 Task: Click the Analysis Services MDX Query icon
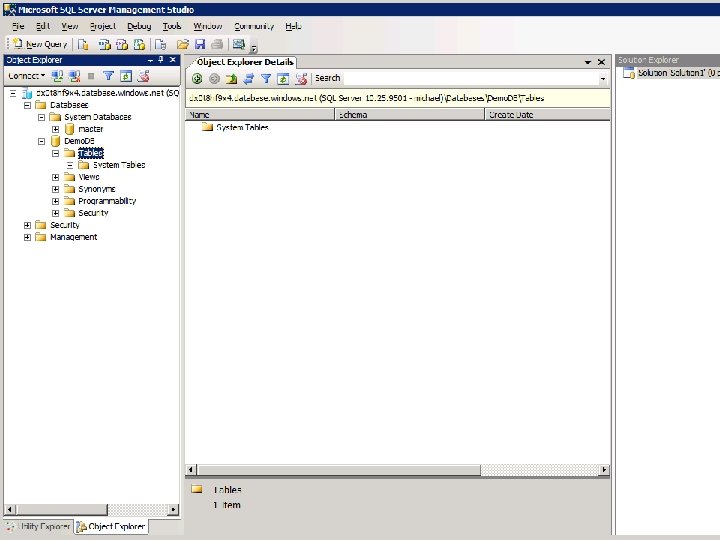(105, 44)
